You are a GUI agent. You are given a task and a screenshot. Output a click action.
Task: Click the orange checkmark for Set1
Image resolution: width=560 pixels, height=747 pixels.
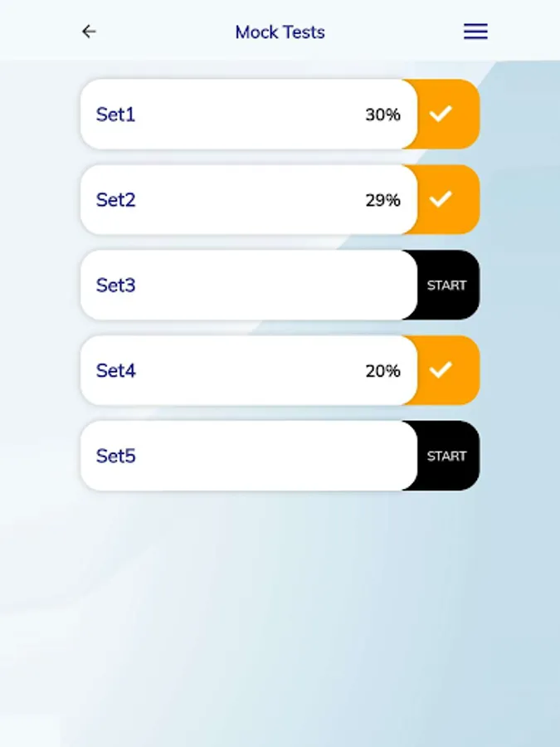(x=441, y=115)
